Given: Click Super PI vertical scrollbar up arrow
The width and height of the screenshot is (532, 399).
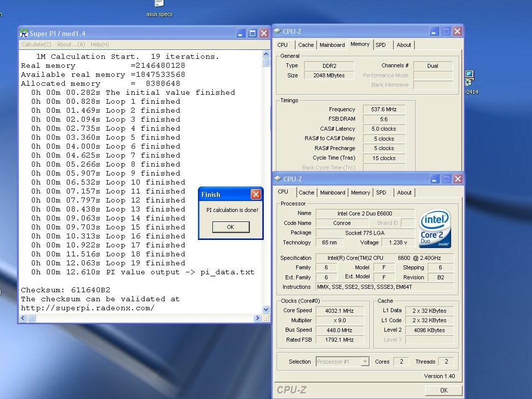Looking at the screenshot, I should [x=266, y=54].
